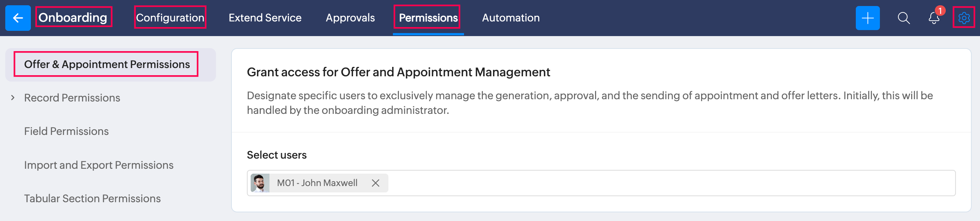Open the Extend Service tab

265,18
